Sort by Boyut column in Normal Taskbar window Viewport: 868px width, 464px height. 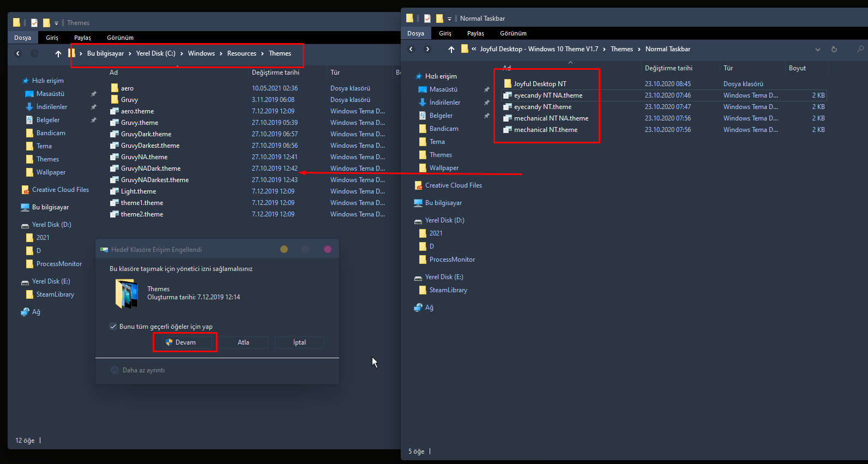(x=797, y=68)
